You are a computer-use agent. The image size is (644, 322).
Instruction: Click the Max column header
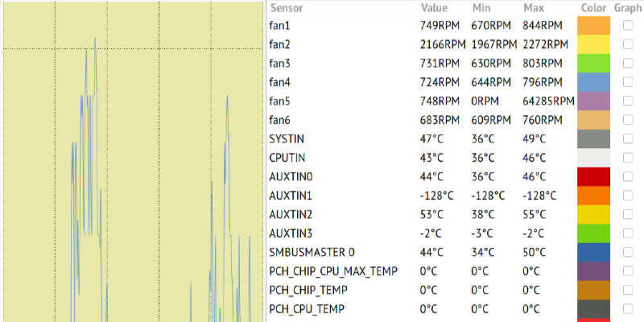tap(534, 7)
